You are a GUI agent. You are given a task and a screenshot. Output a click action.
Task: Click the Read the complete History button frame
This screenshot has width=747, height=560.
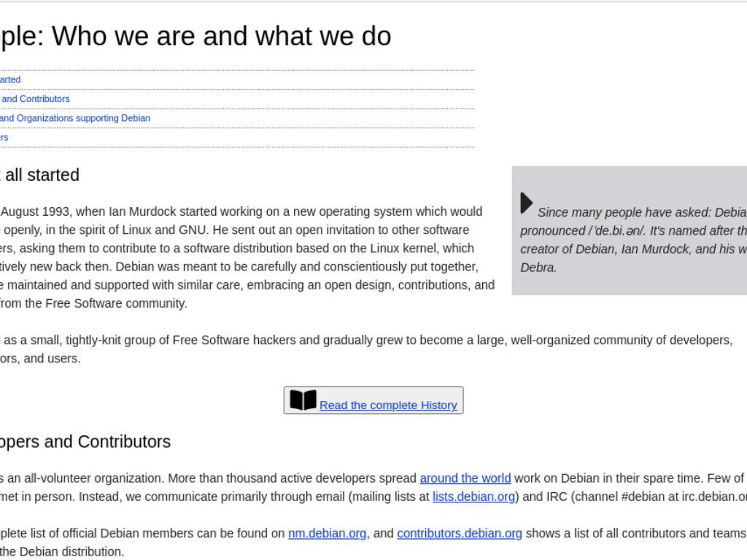(x=373, y=400)
